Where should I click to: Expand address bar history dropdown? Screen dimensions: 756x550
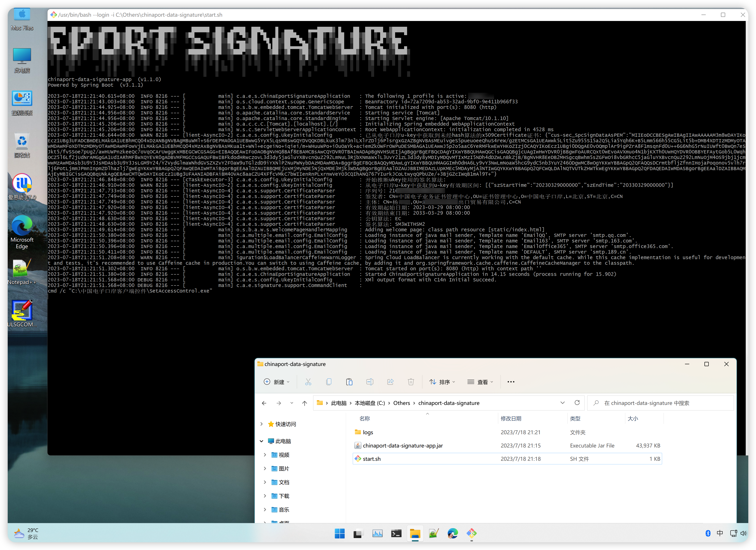[562, 403]
